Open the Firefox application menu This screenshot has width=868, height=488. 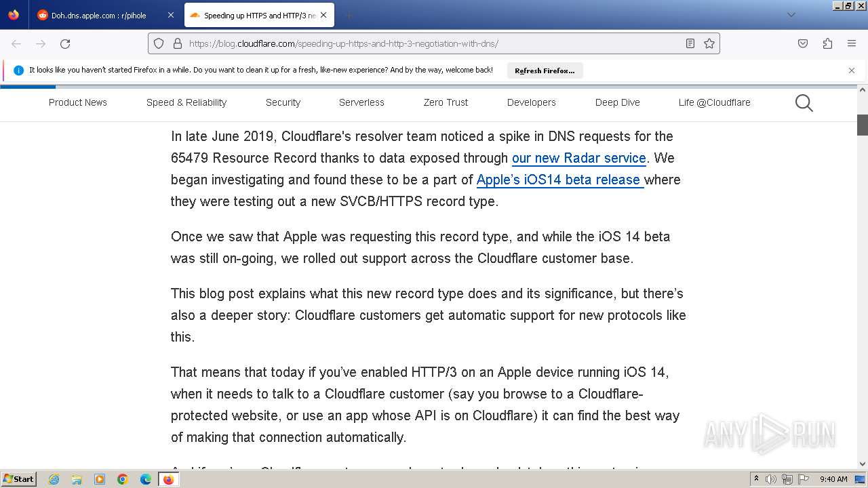pyautogui.click(x=852, y=43)
